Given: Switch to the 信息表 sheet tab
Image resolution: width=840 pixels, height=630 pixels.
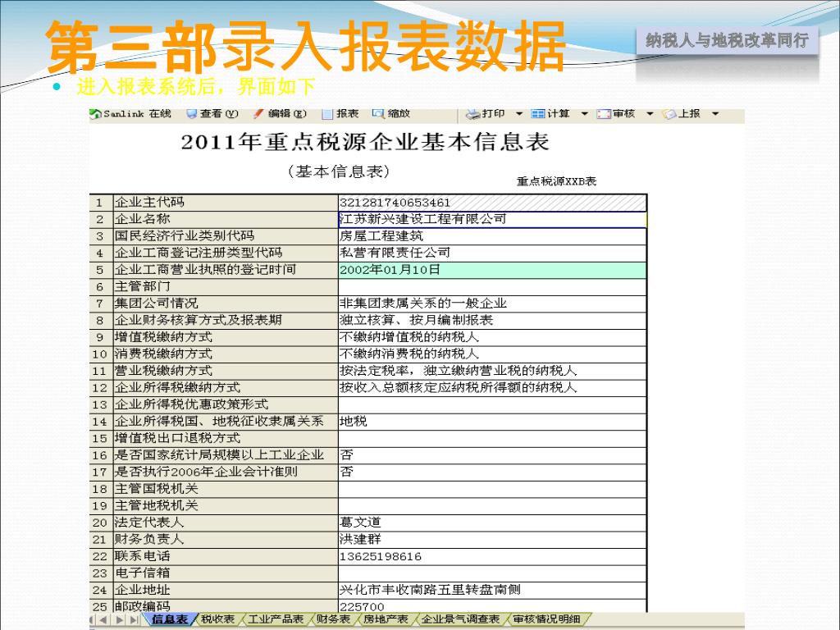Looking at the screenshot, I should pyautogui.click(x=169, y=619).
